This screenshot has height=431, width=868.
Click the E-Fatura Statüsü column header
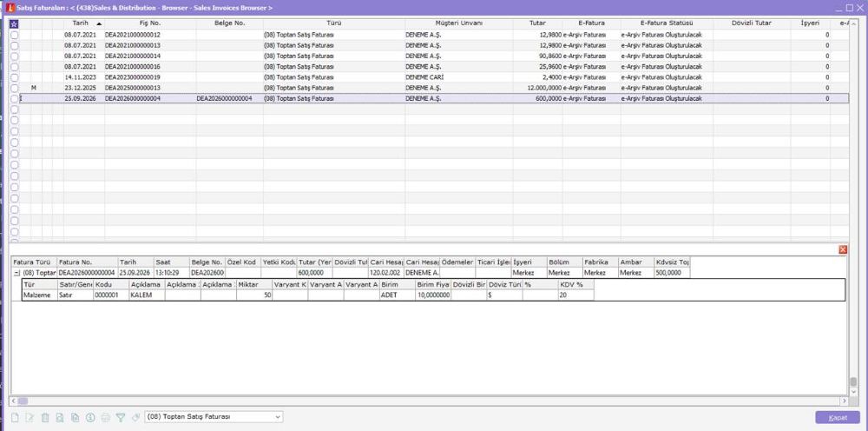[x=667, y=23]
